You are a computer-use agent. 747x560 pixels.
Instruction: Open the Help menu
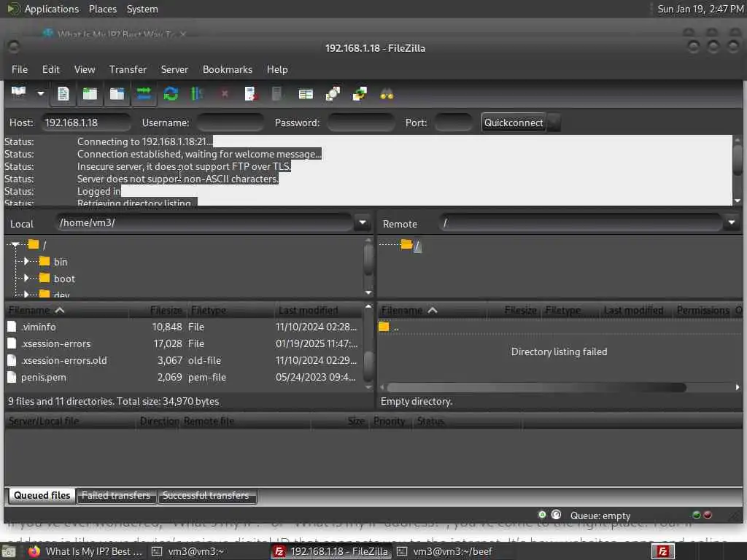pos(277,69)
